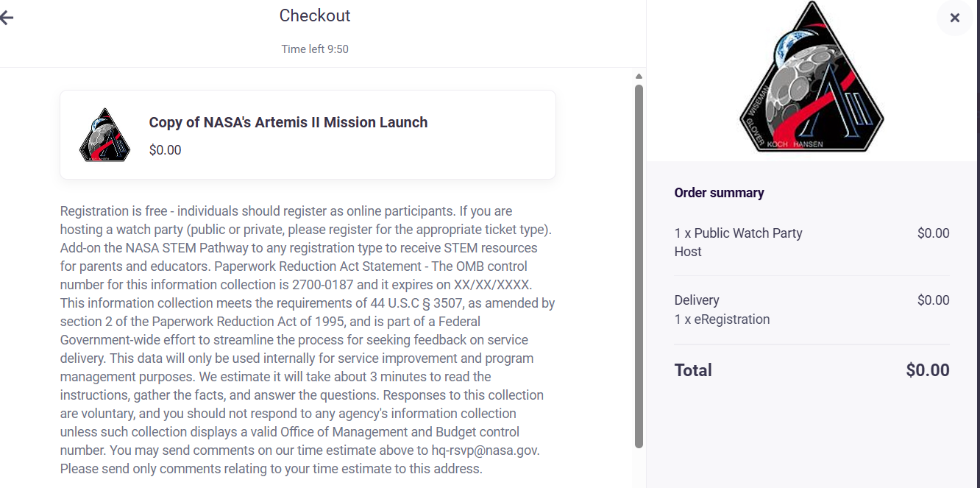Click the Total label
980x488 pixels.
click(693, 370)
